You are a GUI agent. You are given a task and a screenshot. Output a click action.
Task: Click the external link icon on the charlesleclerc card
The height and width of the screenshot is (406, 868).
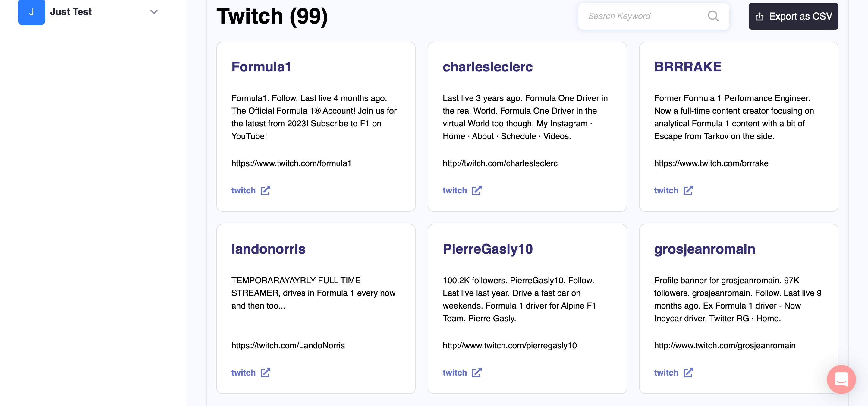coord(476,191)
